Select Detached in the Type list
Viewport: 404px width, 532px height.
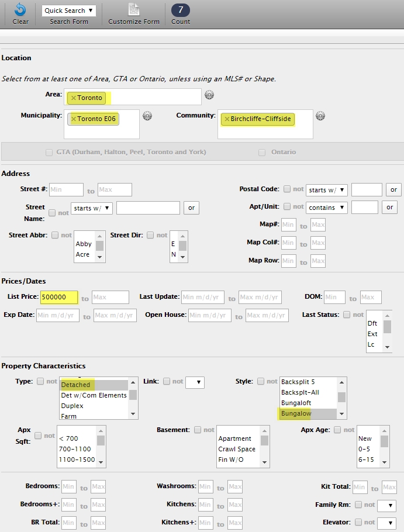pos(76,385)
